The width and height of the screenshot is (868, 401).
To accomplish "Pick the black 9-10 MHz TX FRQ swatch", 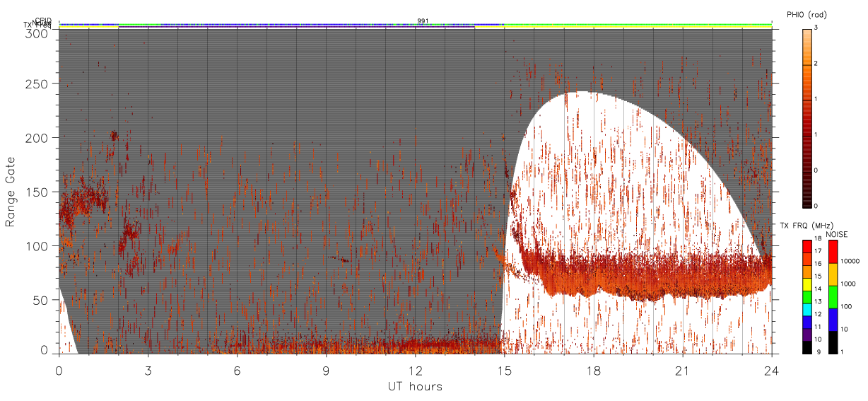I will [807, 347].
